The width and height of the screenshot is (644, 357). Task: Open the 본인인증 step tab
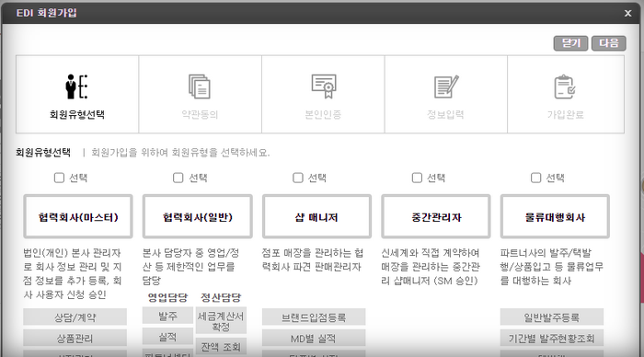point(323,95)
